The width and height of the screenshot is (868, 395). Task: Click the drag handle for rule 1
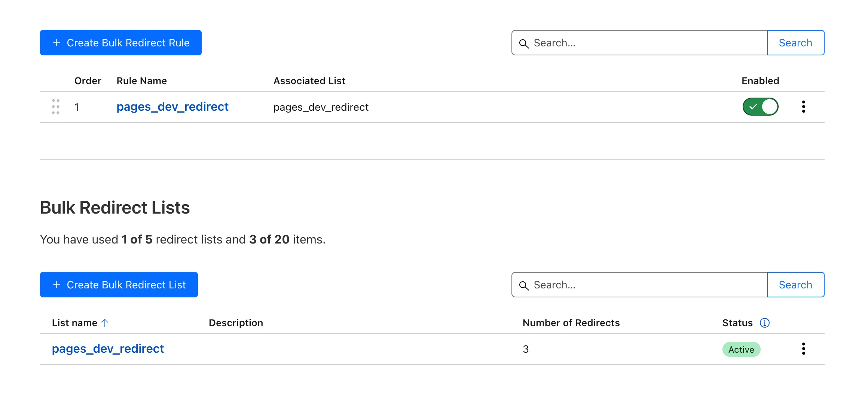pyautogui.click(x=56, y=107)
